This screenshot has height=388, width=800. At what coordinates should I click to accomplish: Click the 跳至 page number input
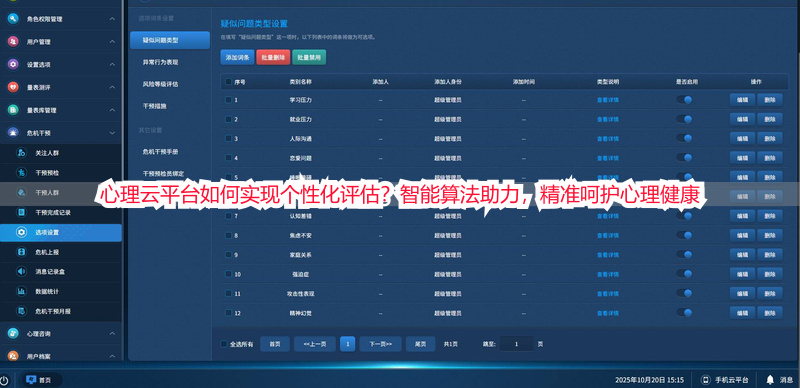516,344
